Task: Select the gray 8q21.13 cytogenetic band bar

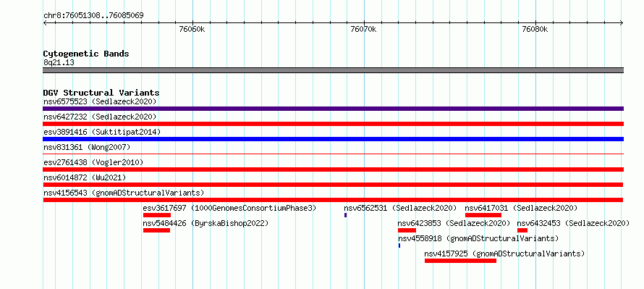Action: [333, 70]
